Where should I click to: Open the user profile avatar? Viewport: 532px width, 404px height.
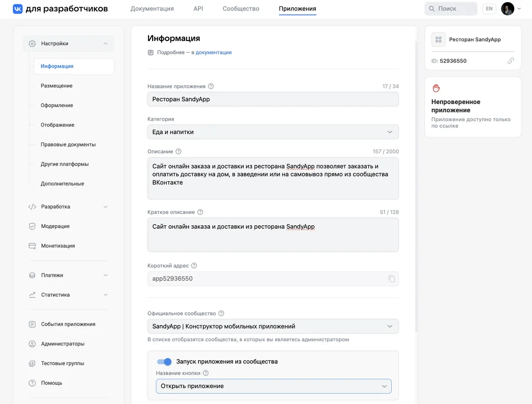pos(508,9)
